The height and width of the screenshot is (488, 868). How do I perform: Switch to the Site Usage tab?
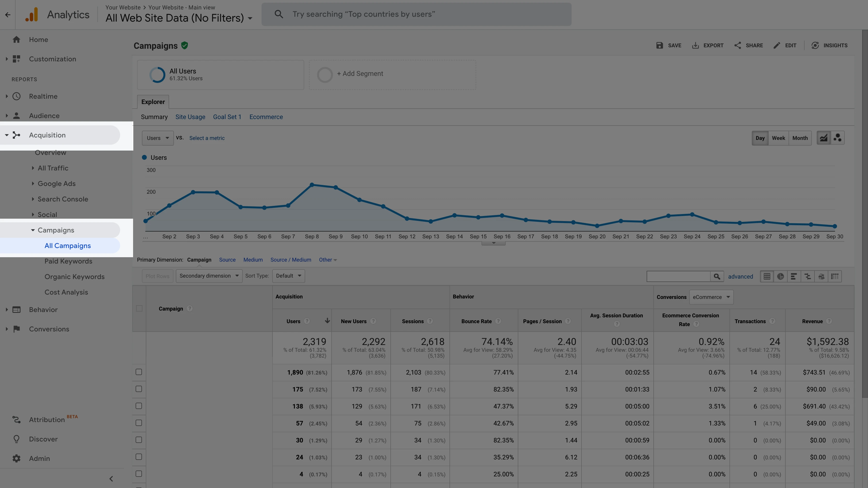(x=190, y=117)
